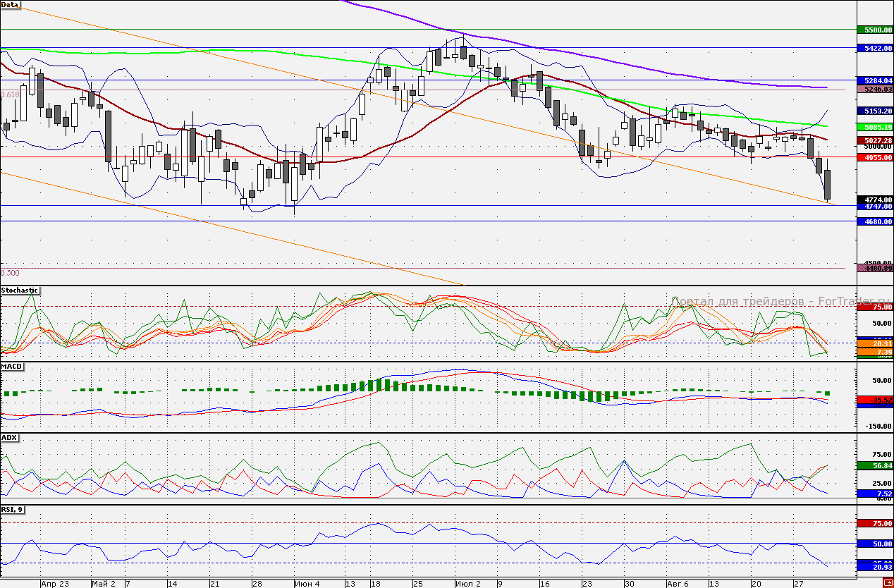This screenshot has width=894, height=588.
Task: Open the MACD indicator panel label
Action: 12,367
